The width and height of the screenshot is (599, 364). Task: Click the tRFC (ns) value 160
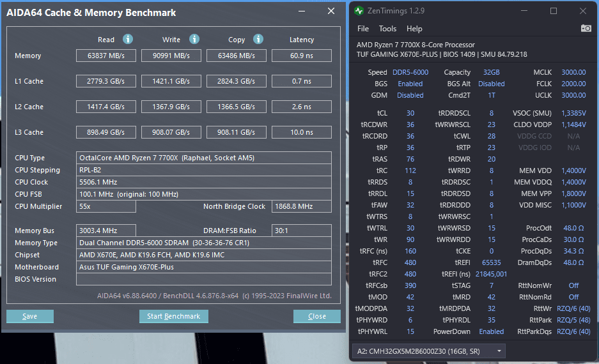click(410, 251)
